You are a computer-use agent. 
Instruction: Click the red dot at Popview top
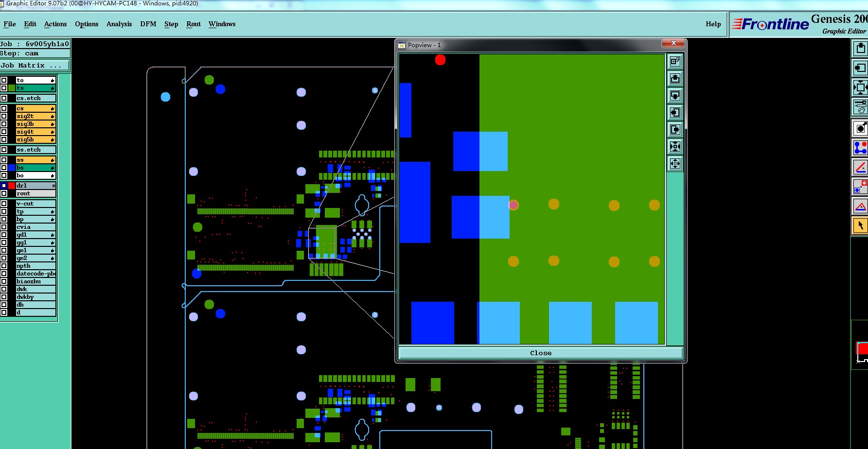(x=440, y=60)
